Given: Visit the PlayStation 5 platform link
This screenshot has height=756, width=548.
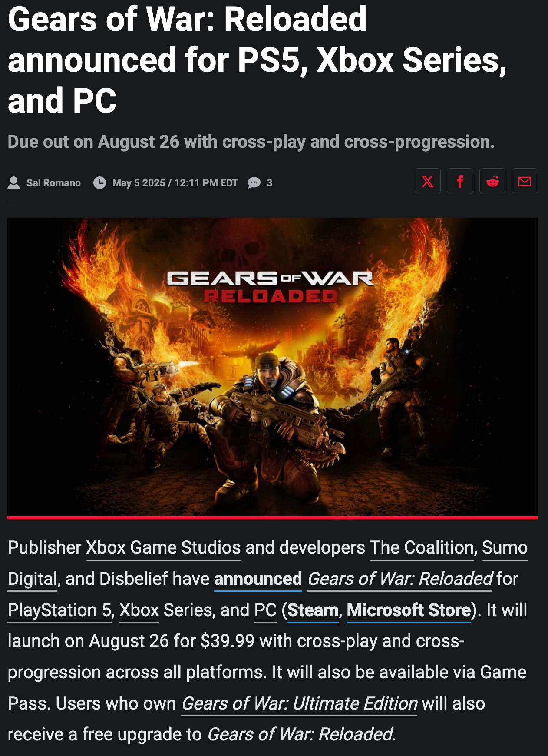Looking at the screenshot, I should [x=60, y=610].
